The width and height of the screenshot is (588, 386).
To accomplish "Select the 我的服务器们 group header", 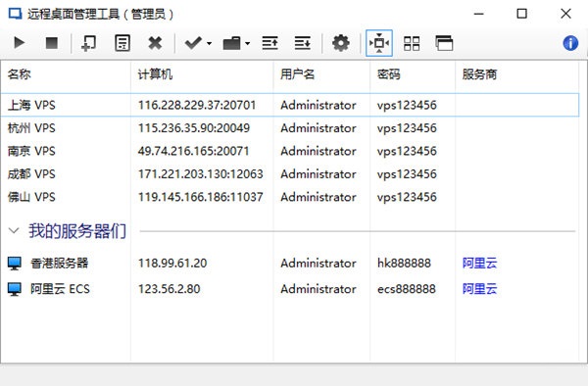I will pyautogui.click(x=77, y=230).
